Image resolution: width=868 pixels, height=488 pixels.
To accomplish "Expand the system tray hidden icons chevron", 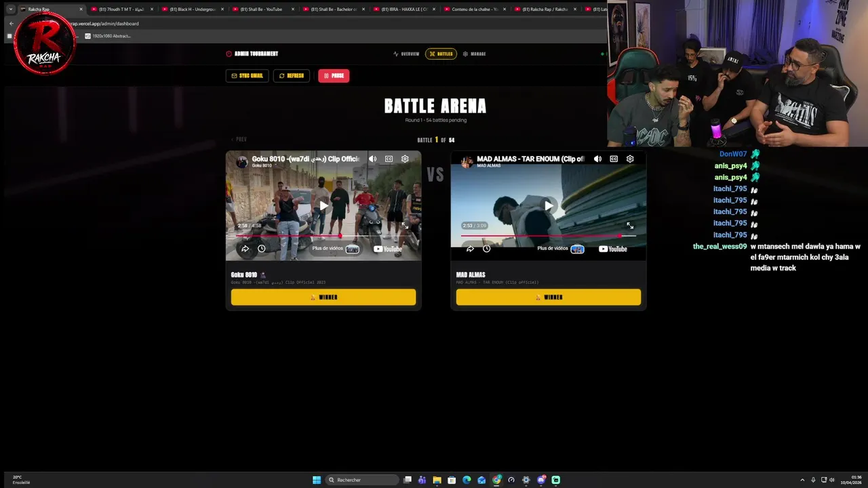I will coord(802,480).
